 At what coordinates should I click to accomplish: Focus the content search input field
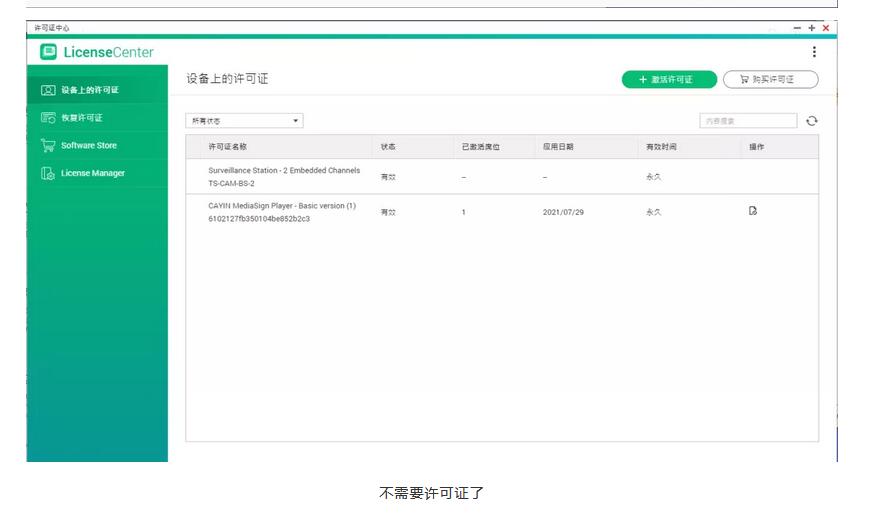(x=748, y=120)
